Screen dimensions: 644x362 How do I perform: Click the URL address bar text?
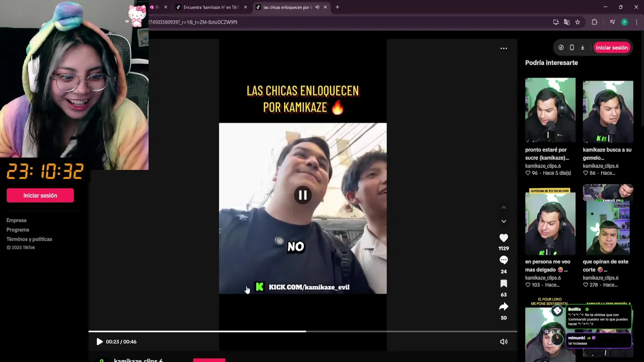pos(193,22)
